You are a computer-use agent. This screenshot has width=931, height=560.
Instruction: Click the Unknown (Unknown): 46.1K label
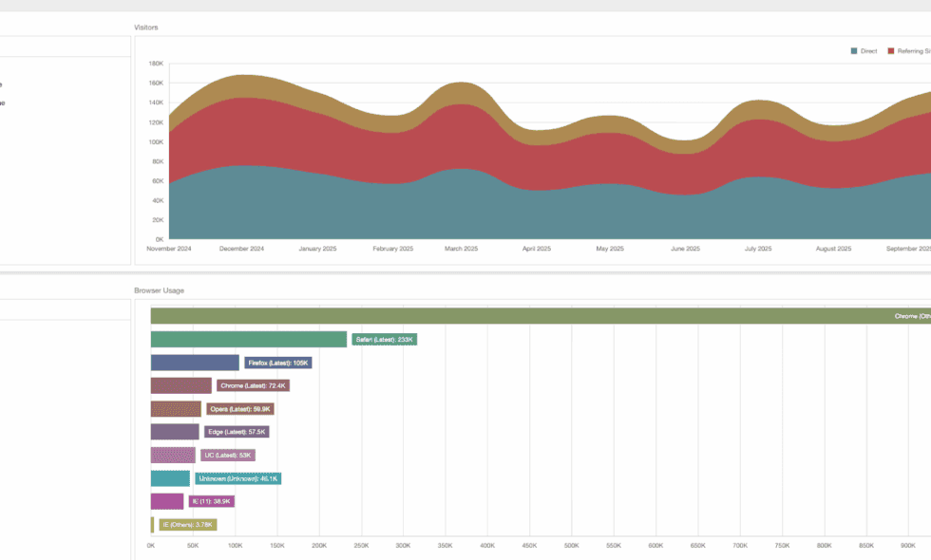pos(238,478)
